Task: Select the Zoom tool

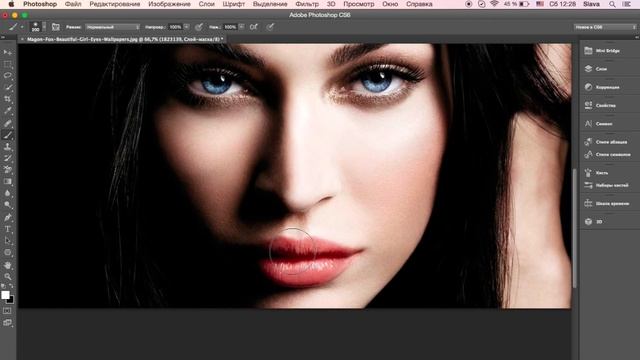Action: pos(7,276)
